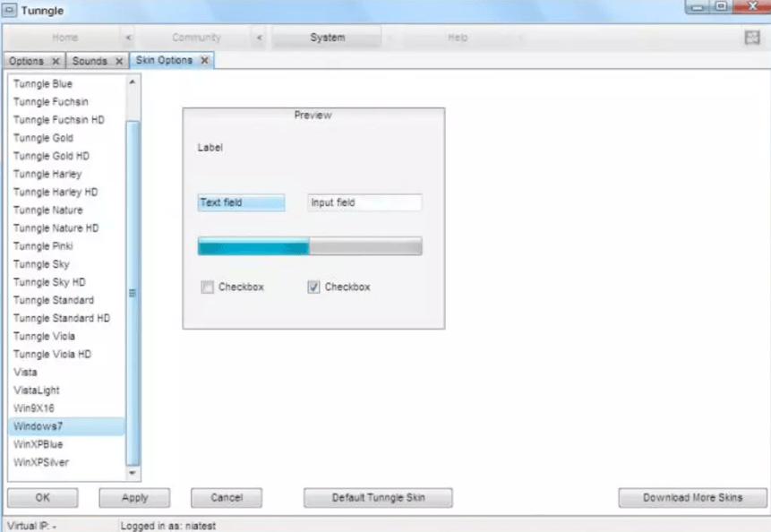The width and height of the screenshot is (771, 532).
Task: Pick the Tunngle Gold HD skin
Action: coord(67,156)
